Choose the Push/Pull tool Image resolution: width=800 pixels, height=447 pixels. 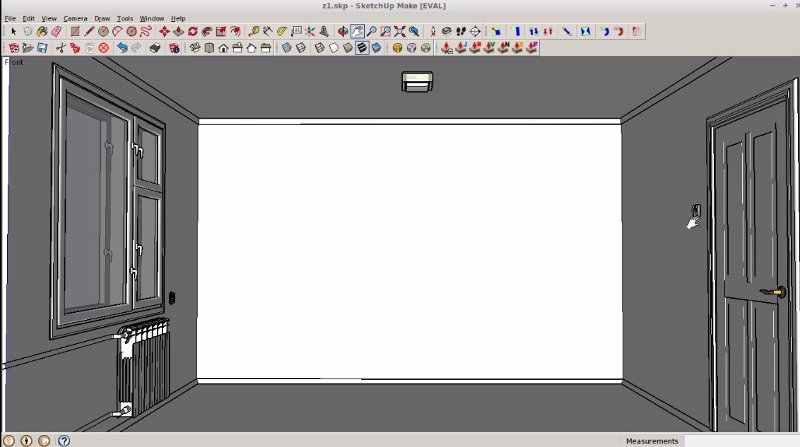pos(179,32)
